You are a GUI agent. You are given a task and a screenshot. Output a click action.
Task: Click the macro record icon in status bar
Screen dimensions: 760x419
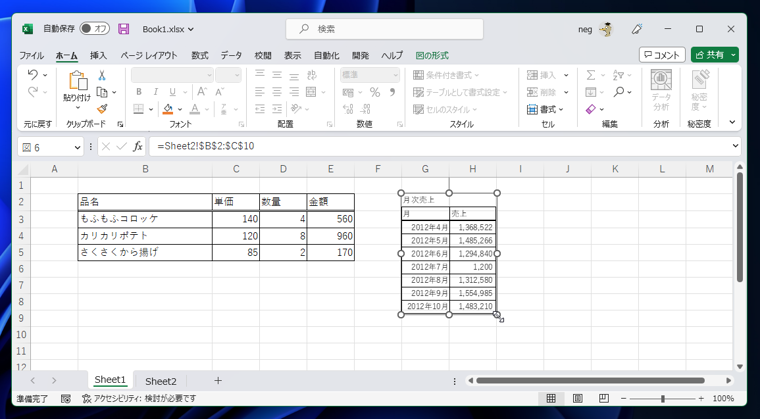click(66, 399)
